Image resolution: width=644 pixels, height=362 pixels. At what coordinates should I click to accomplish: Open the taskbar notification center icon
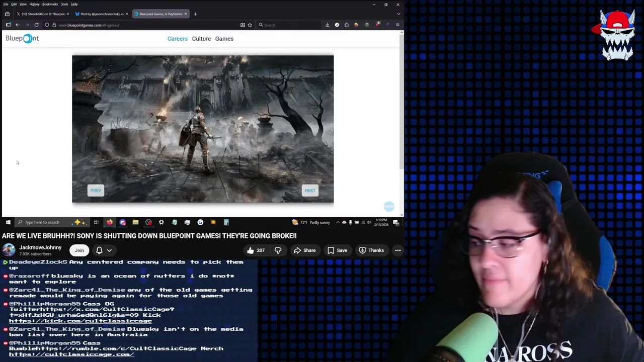click(396, 222)
